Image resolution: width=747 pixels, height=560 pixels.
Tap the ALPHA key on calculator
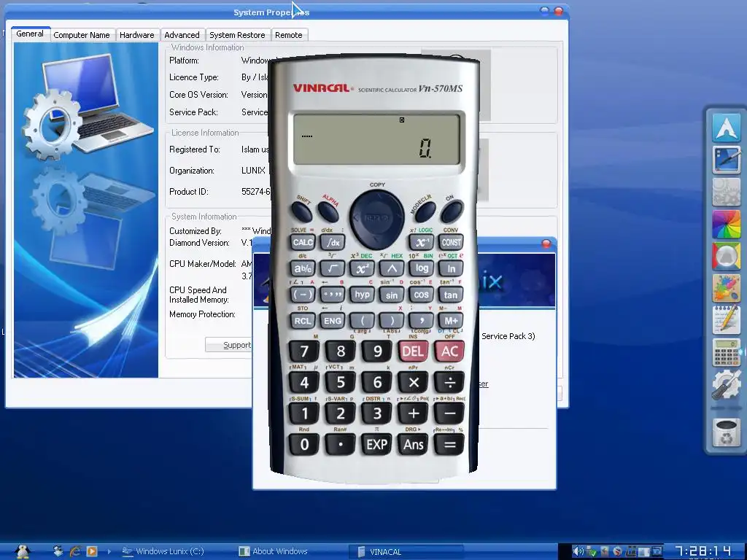click(328, 211)
